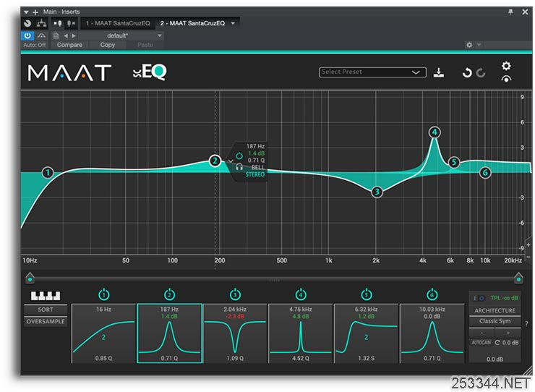This screenshot has width=535, height=392.
Task: Click the plus button under Classic Sym
Action: pyautogui.click(x=508, y=333)
